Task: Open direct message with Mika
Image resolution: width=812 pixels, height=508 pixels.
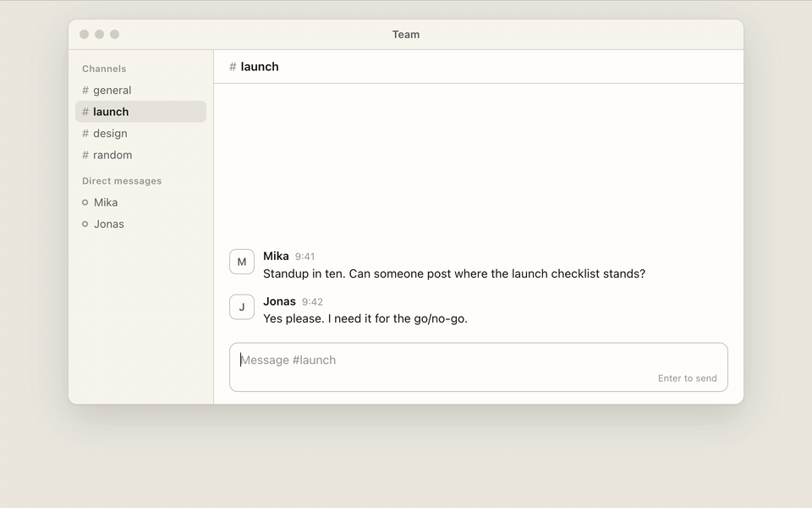Action: pyautogui.click(x=140, y=202)
